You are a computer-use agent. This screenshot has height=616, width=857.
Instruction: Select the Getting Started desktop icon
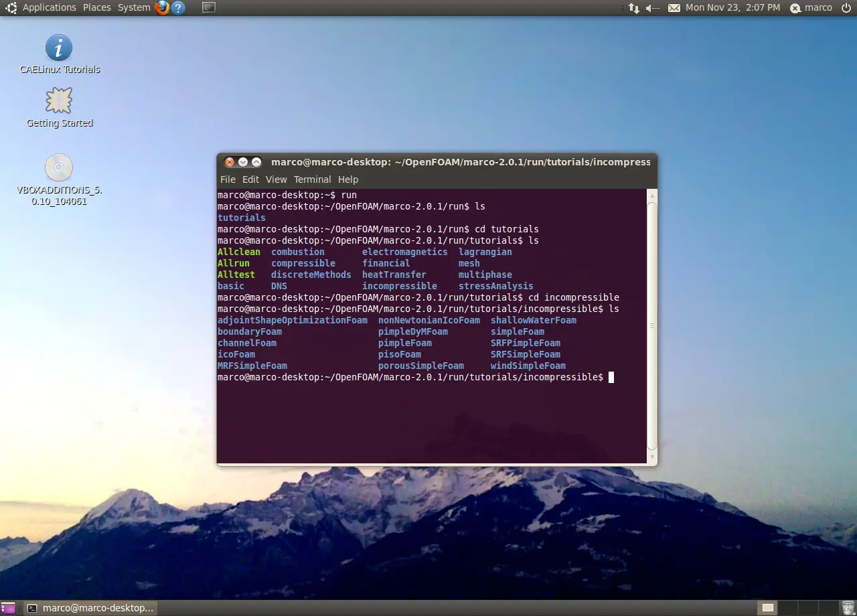pos(60,107)
